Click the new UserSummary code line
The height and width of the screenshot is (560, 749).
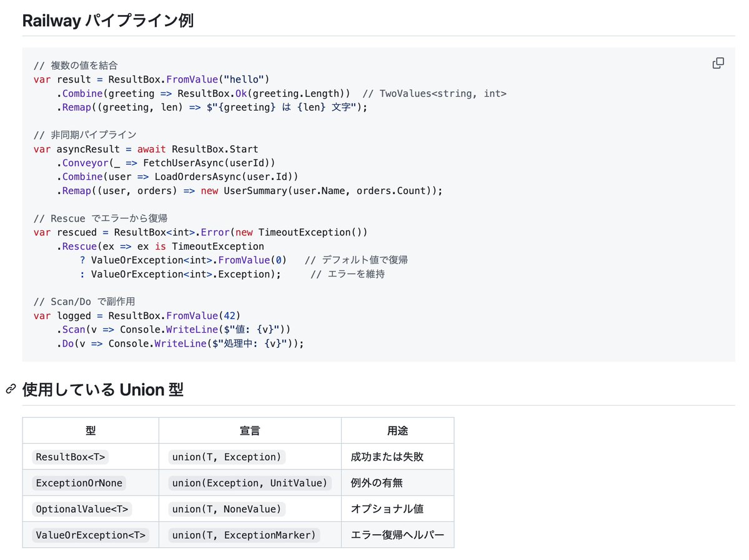249,190
